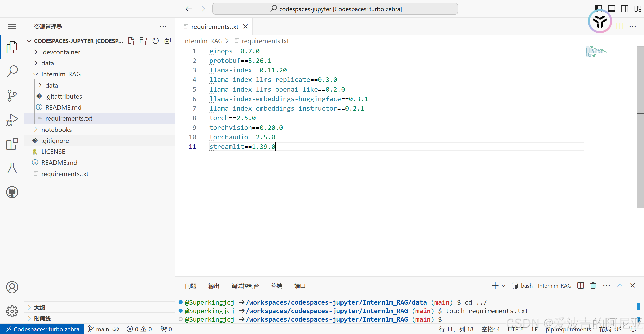Image resolution: width=644 pixels, height=334 pixels.
Task: Switch to the 端口 panel tab
Action: pyautogui.click(x=300, y=286)
